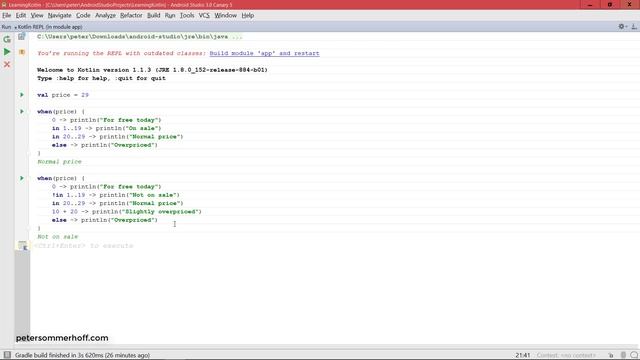This screenshot has width=640, height=360.
Task: Execute REPL with the green play icon
Action: (7, 52)
